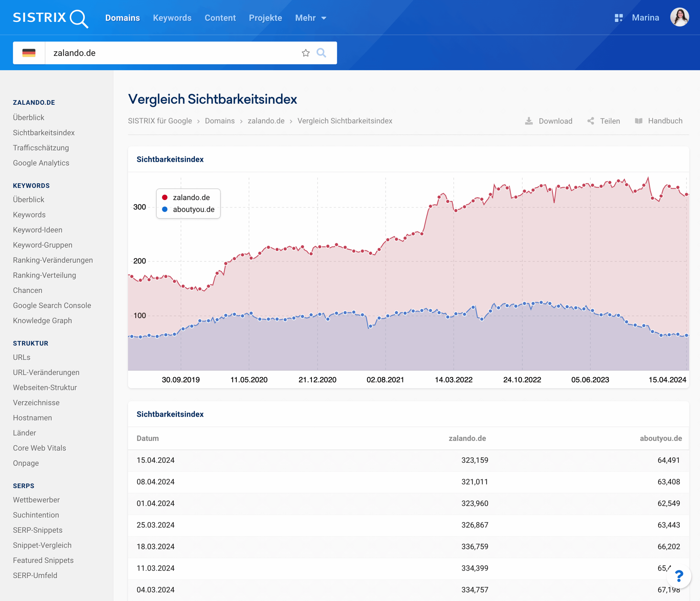Open Snippet-Vergleich sidebar item
The height and width of the screenshot is (601, 700).
coord(42,545)
